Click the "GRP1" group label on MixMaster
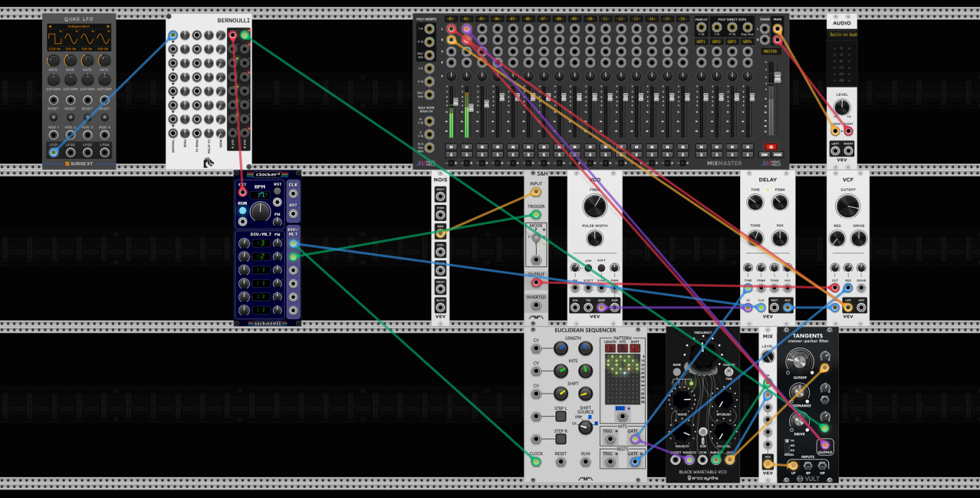This screenshot has width=980, height=498. 701,41
